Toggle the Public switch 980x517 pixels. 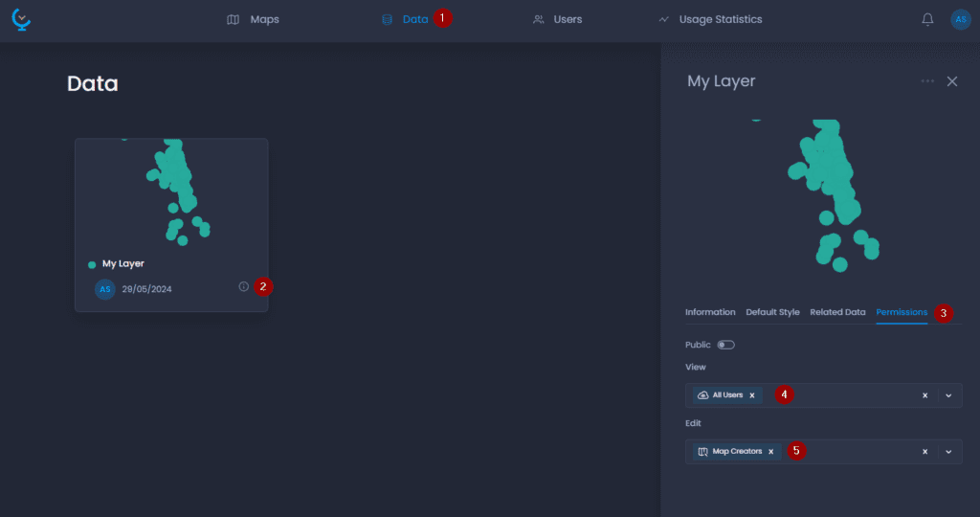click(725, 345)
